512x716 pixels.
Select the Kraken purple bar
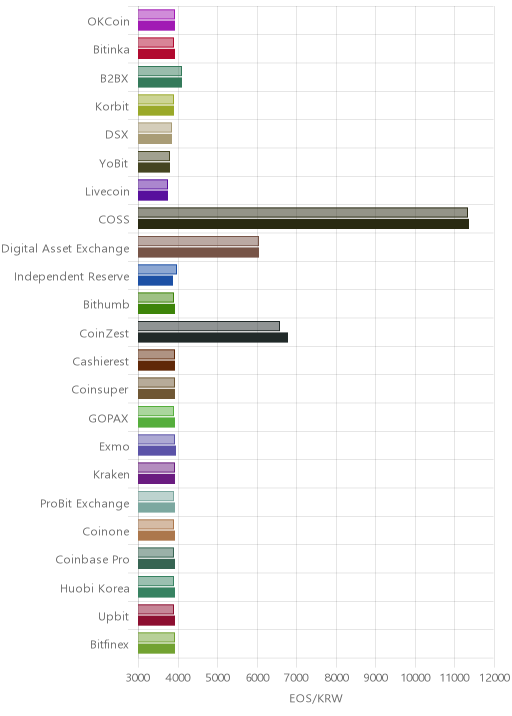click(x=157, y=479)
